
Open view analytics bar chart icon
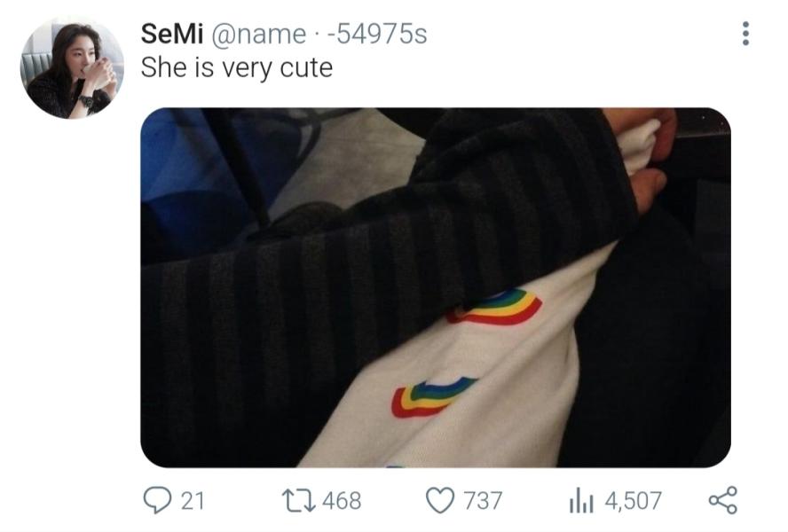tap(581, 500)
